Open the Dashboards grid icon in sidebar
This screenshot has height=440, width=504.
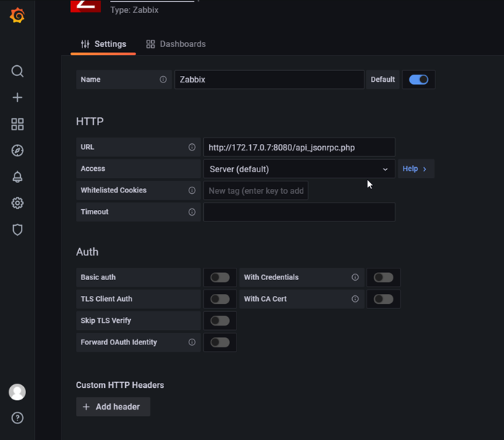click(x=17, y=124)
